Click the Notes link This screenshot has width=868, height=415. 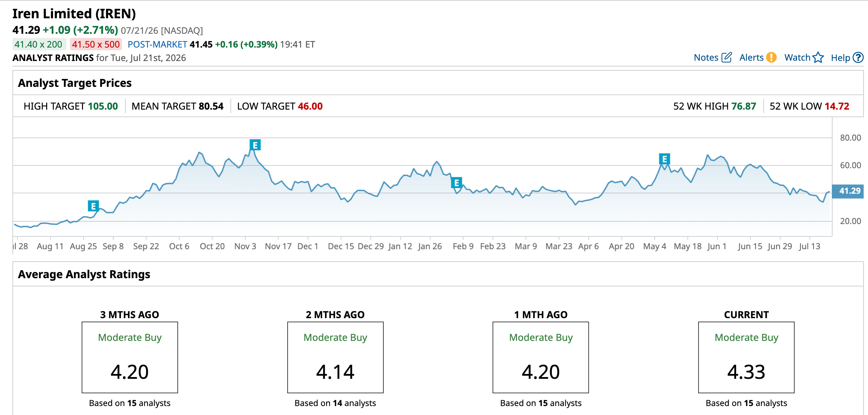coord(706,58)
